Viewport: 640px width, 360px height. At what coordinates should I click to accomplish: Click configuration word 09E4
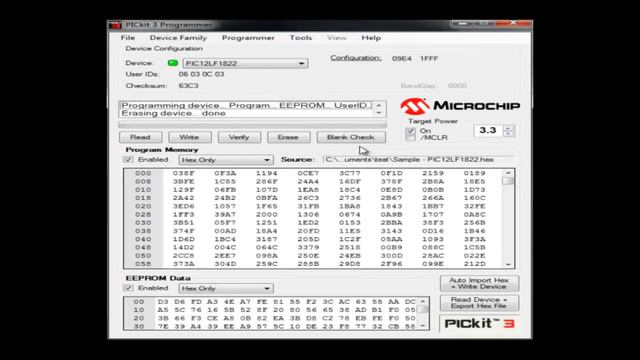(402, 58)
